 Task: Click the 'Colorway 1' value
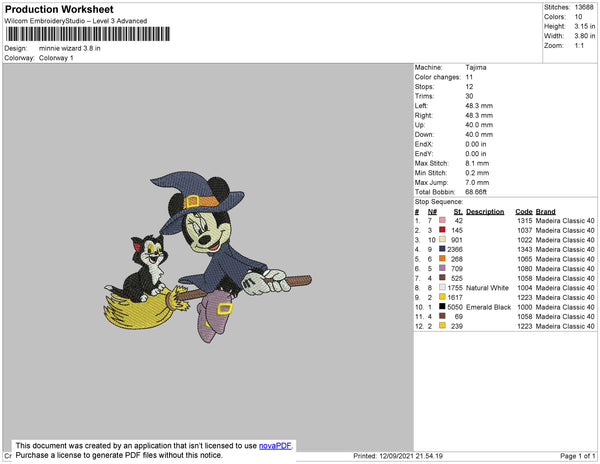coord(56,58)
